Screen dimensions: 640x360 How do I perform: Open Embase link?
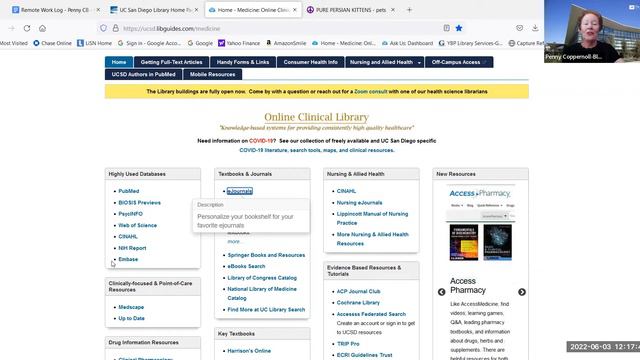[x=128, y=259]
